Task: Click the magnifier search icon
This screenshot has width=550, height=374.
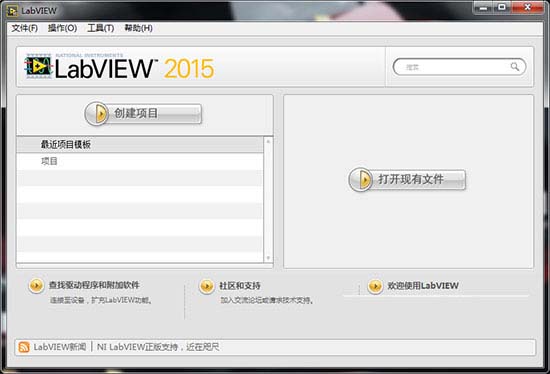Action: [x=515, y=67]
